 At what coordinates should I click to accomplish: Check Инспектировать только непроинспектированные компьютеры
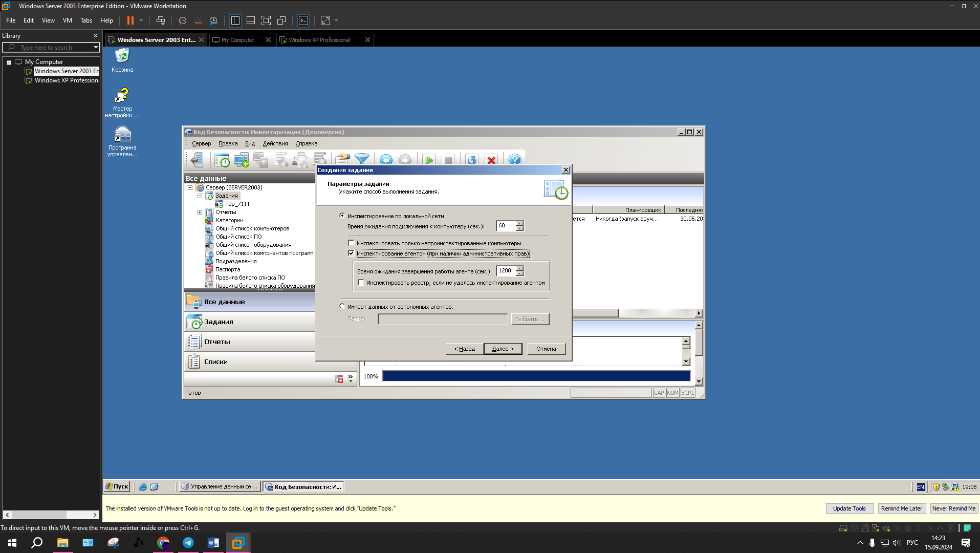point(351,243)
